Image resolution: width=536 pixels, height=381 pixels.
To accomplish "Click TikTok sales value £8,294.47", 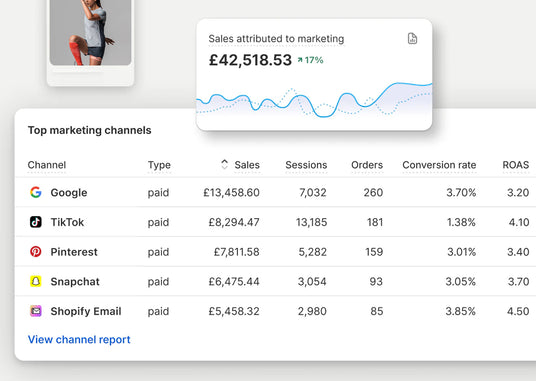I will (x=234, y=222).
